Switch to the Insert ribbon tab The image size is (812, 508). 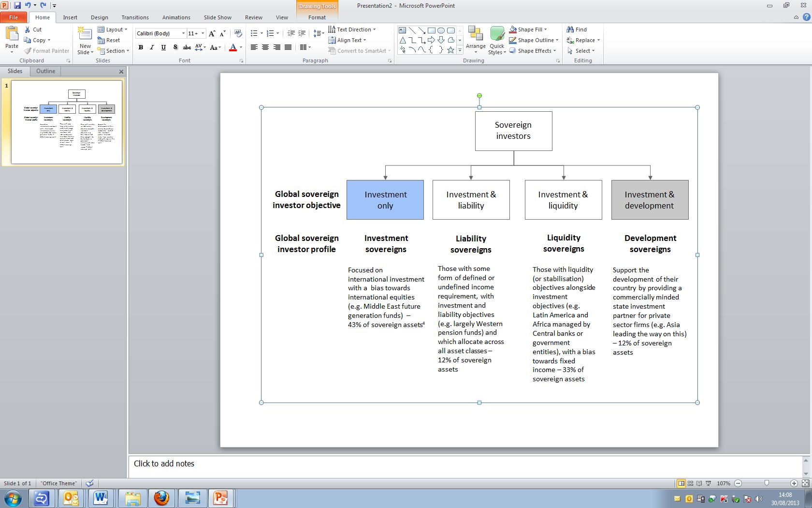[x=70, y=17]
